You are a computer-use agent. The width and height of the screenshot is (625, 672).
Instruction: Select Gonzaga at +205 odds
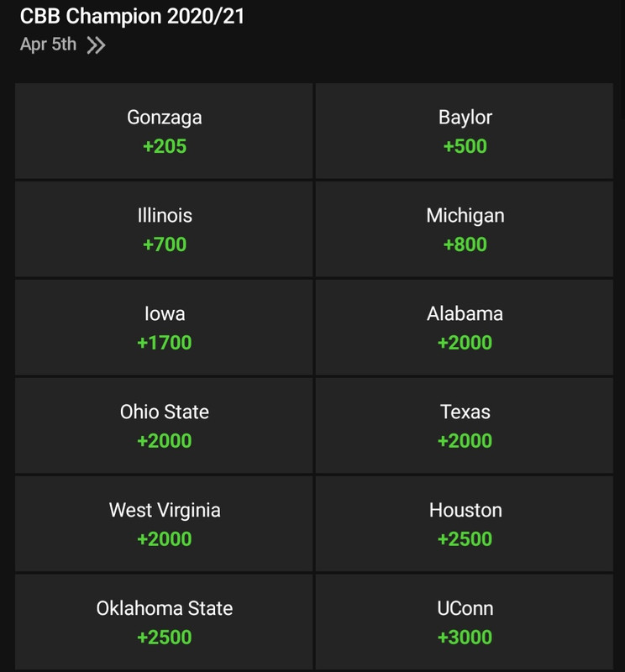(165, 131)
